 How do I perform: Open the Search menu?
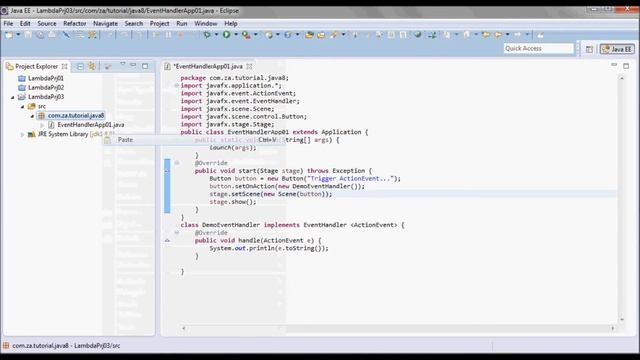click(x=134, y=24)
